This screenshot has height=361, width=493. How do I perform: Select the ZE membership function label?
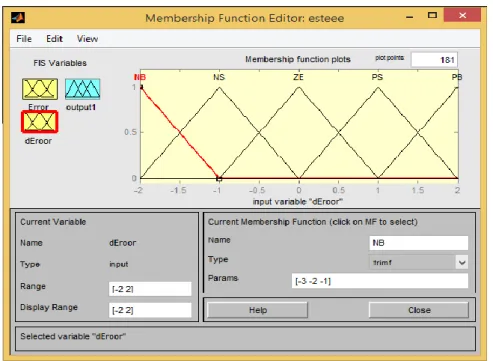point(298,77)
